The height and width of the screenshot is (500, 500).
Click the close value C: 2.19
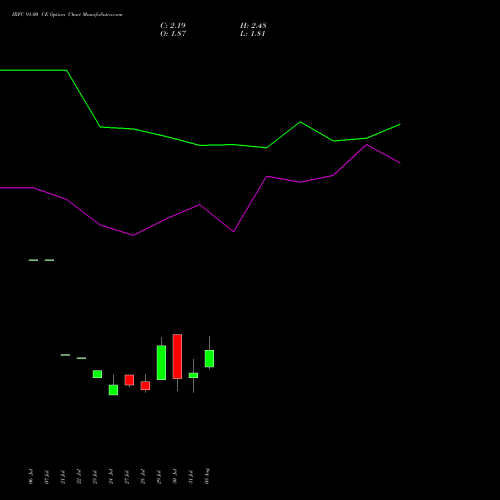173,26
